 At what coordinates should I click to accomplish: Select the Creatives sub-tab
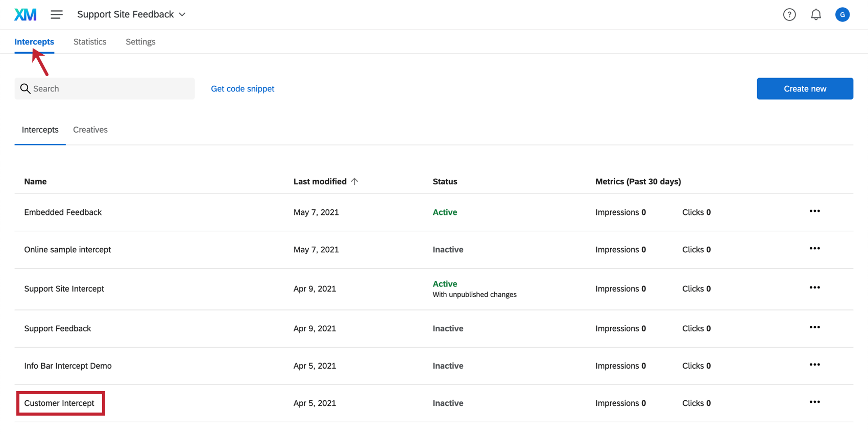(90, 130)
